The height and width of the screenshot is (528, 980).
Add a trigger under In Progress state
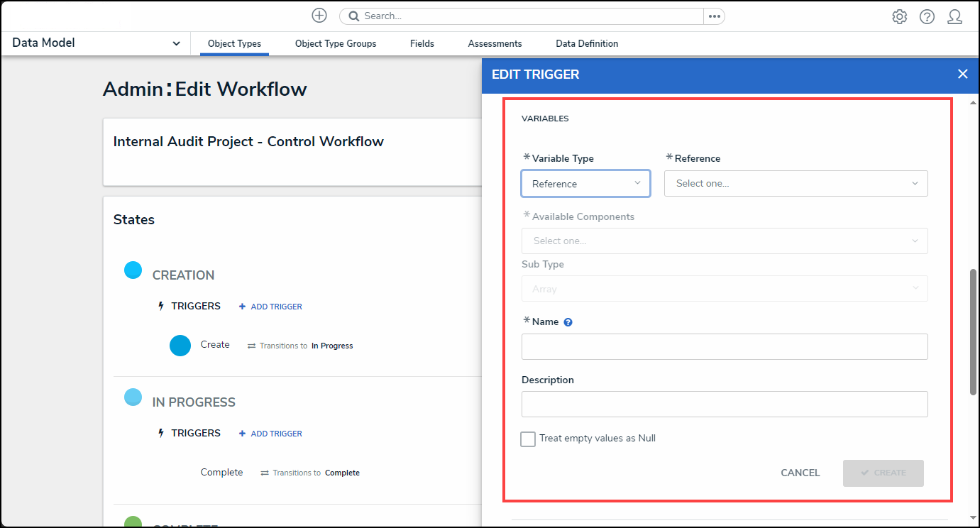[270, 434]
